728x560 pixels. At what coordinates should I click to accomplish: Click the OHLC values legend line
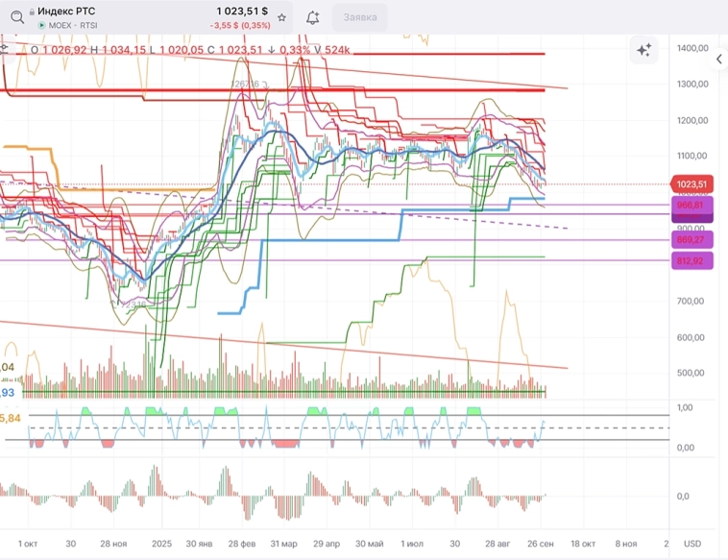click(190, 50)
